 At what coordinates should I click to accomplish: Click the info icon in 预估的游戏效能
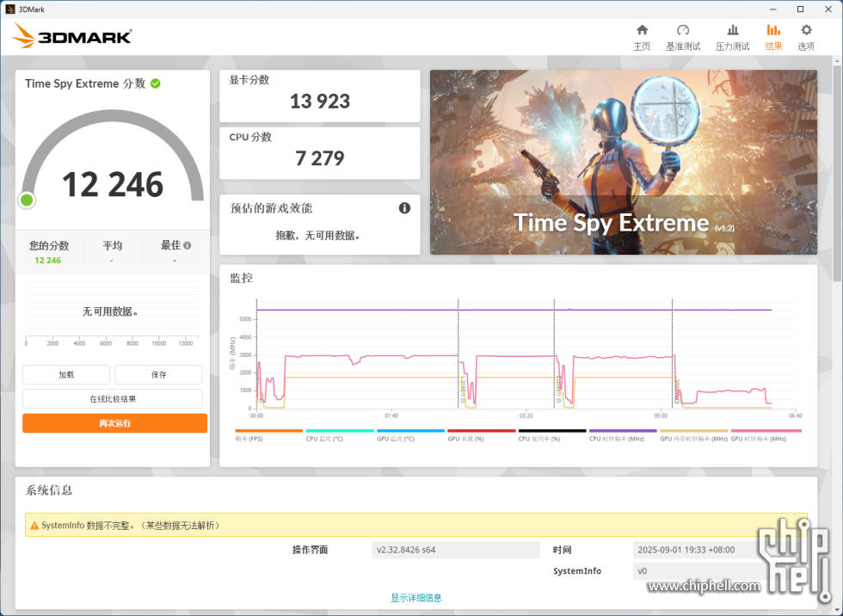click(404, 208)
